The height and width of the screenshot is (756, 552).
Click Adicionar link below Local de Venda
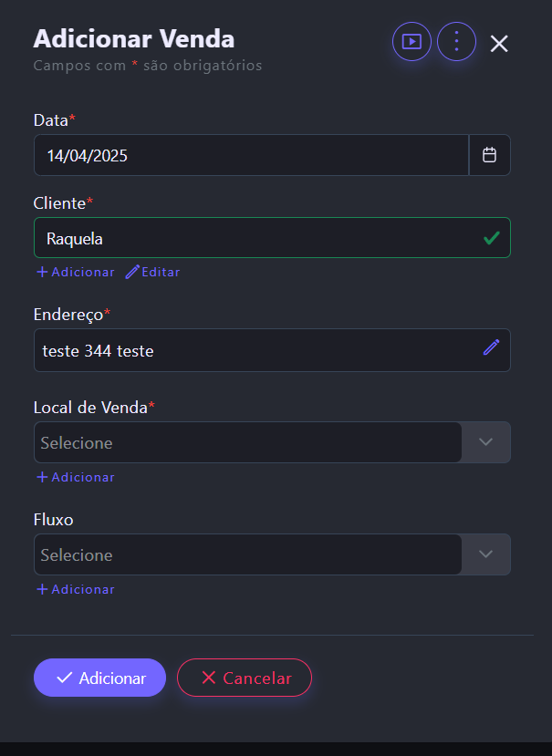76,477
